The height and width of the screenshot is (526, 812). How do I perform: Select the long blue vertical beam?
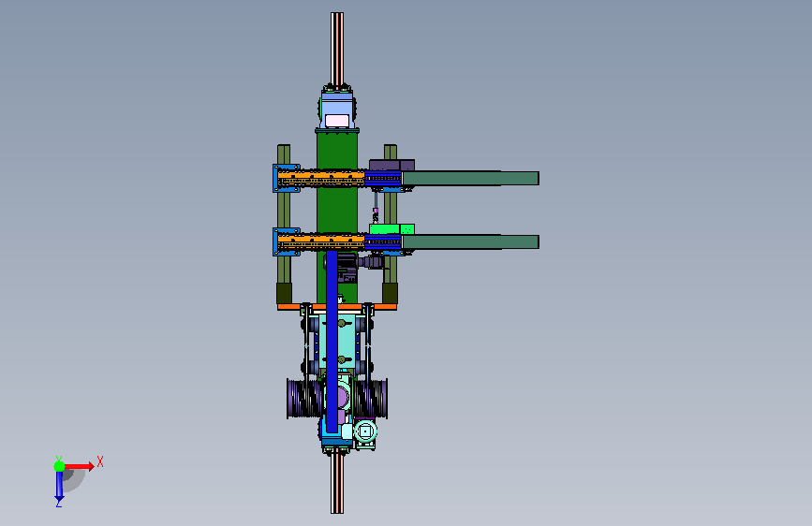pos(332,341)
